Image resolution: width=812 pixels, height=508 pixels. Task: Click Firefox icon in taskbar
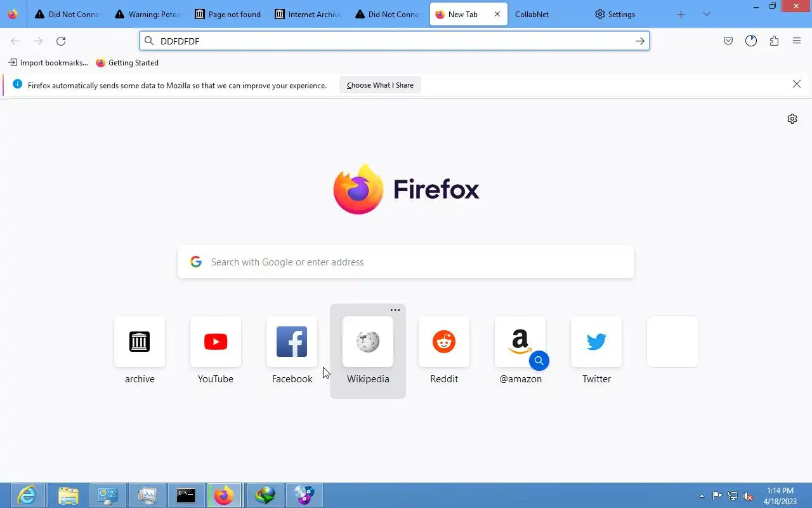(x=224, y=495)
